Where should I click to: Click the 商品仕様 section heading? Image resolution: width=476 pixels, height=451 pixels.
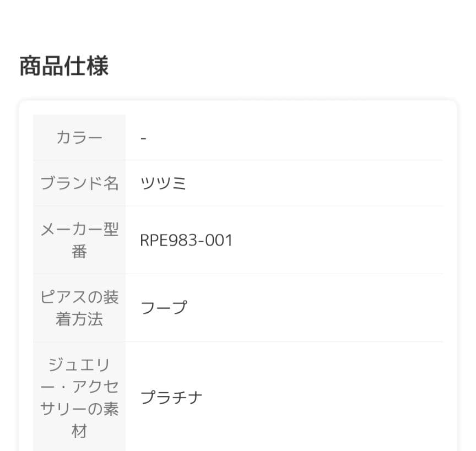[x=64, y=66]
